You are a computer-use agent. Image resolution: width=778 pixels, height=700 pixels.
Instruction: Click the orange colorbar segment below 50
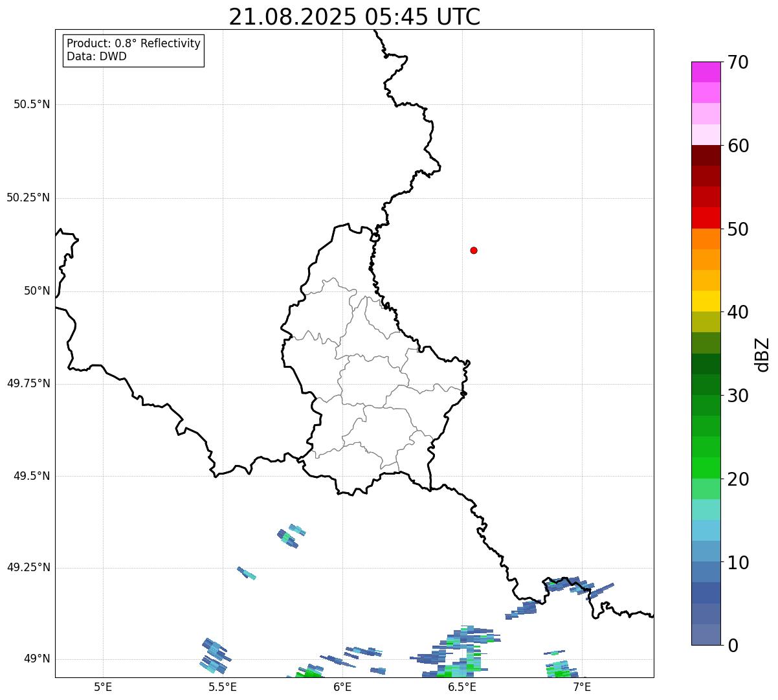[x=706, y=239]
